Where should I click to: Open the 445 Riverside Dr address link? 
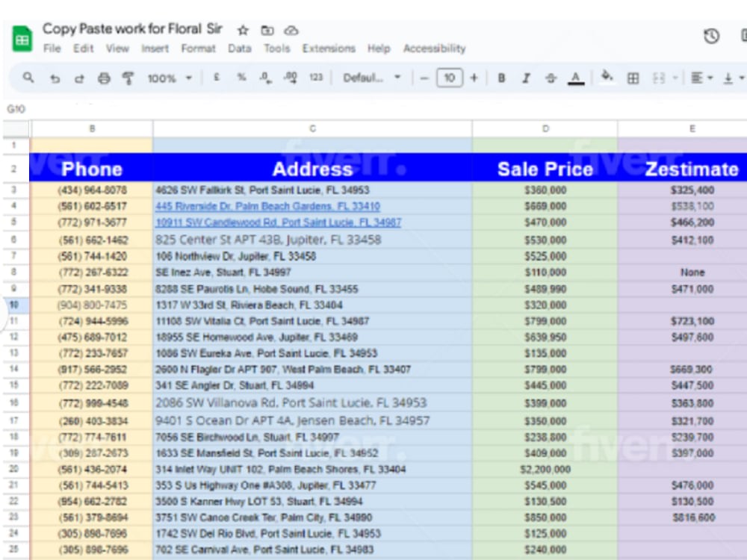267,206
